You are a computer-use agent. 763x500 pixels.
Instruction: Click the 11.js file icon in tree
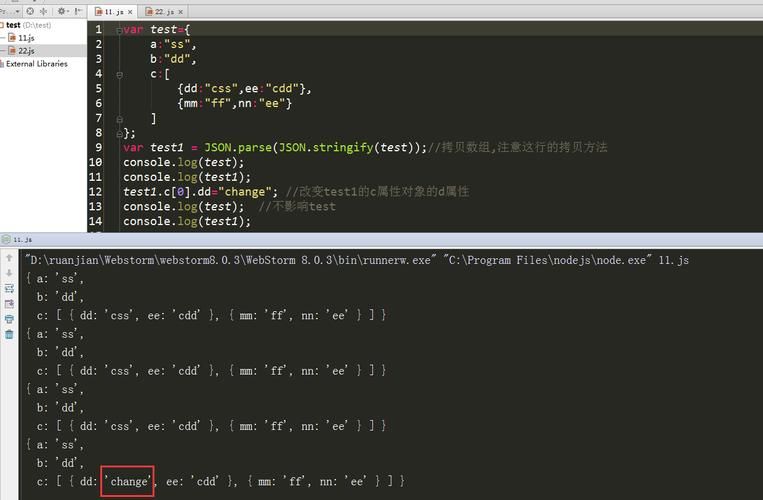point(12,37)
